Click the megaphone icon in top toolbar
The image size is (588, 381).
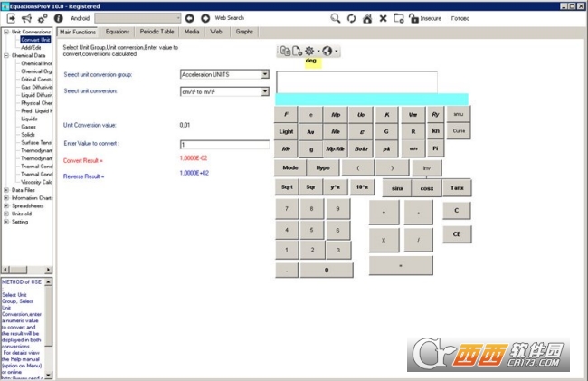coord(26,17)
